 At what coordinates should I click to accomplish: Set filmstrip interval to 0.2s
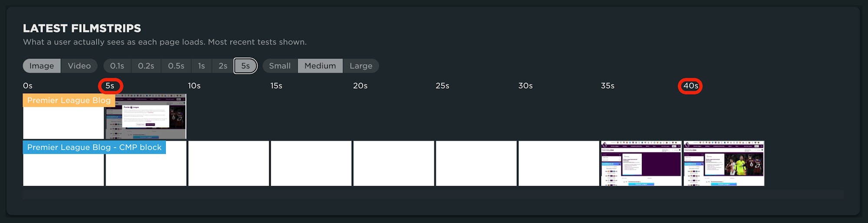tap(146, 66)
